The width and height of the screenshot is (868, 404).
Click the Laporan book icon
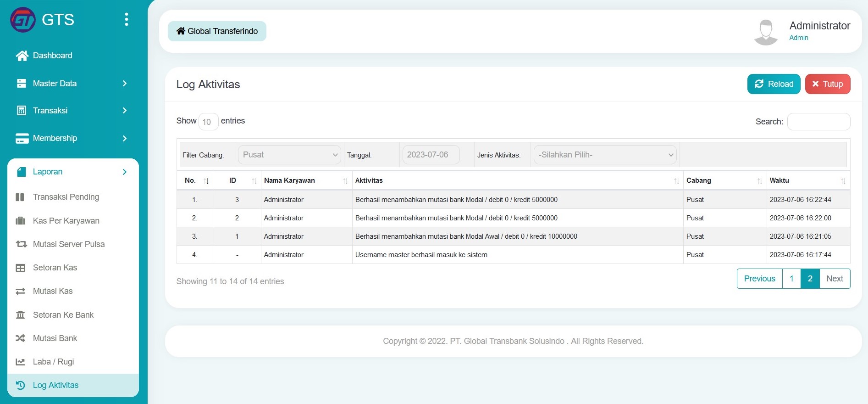pos(21,172)
